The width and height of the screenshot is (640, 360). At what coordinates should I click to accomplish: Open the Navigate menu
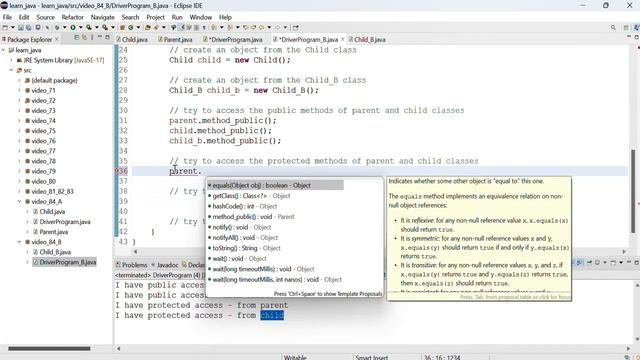tap(102, 17)
